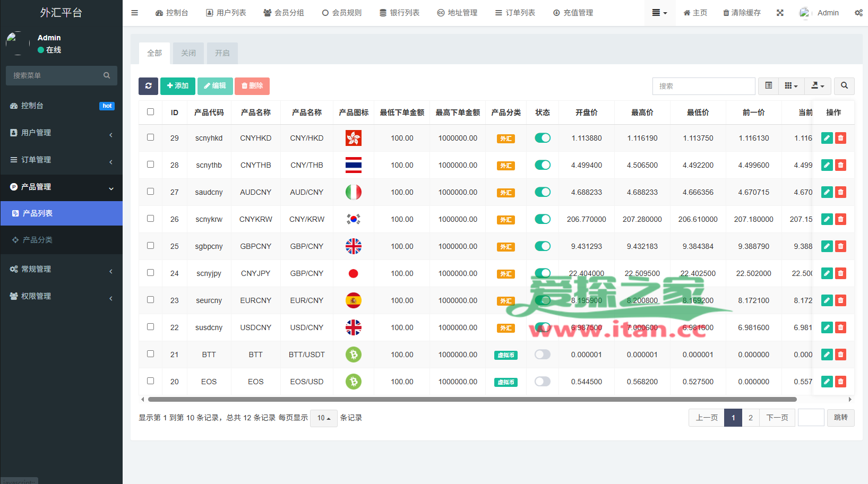Image resolution: width=868 pixels, height=484 pixels.
Task: Enable the status switch for BTT
Action: pyautogui.click(x=542, y=355)
